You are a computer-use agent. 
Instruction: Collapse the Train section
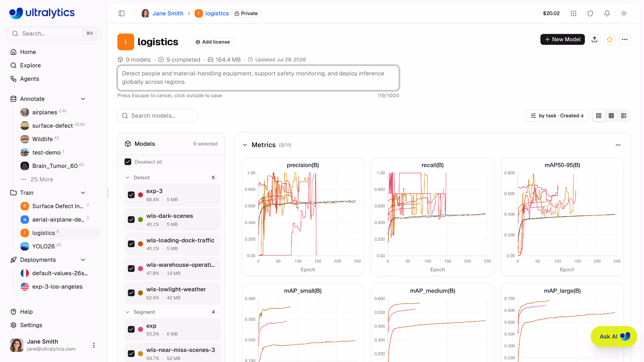83,193
